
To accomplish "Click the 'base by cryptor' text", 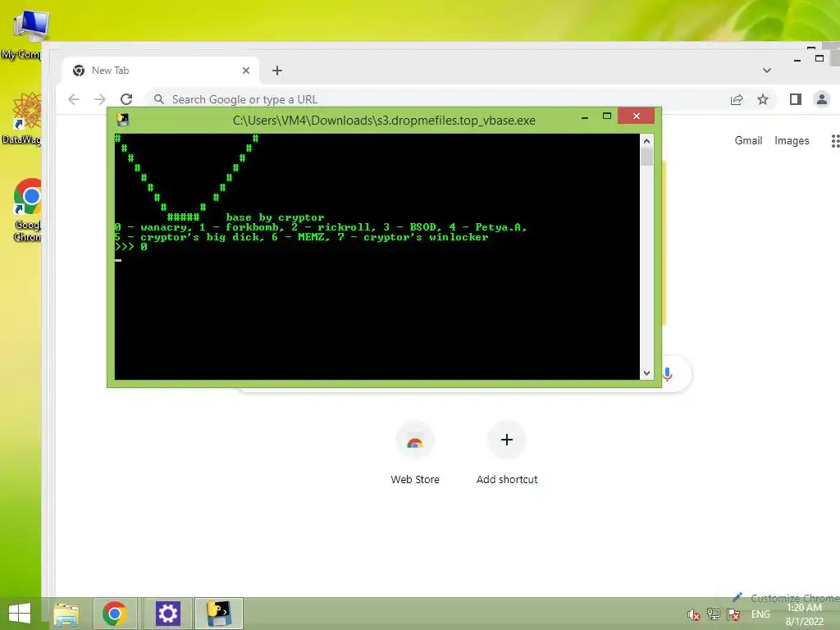I will pos(275,217).
